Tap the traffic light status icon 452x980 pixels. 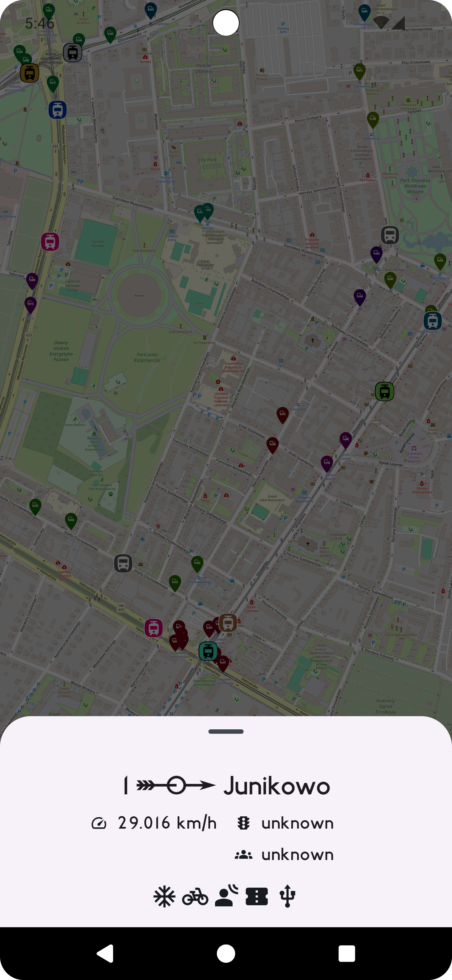coord(243,823)
